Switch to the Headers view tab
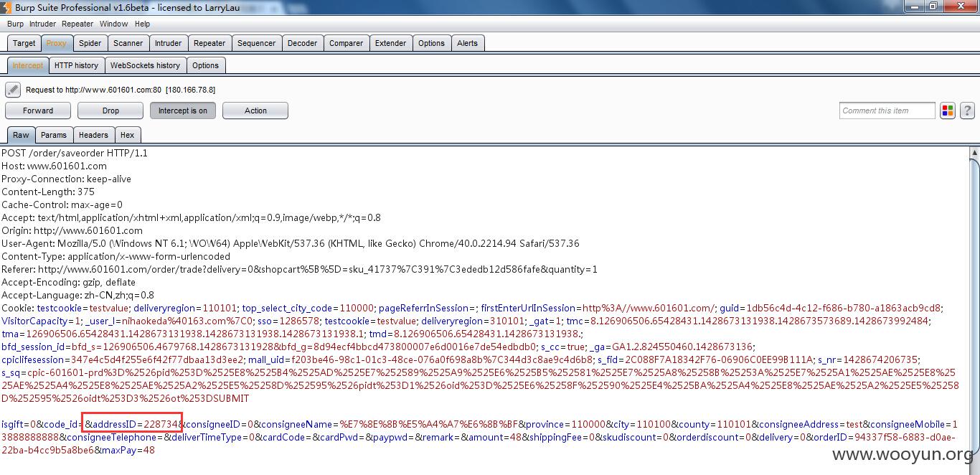Viewport: 980px width, 475px height. (x=93, y=135)
